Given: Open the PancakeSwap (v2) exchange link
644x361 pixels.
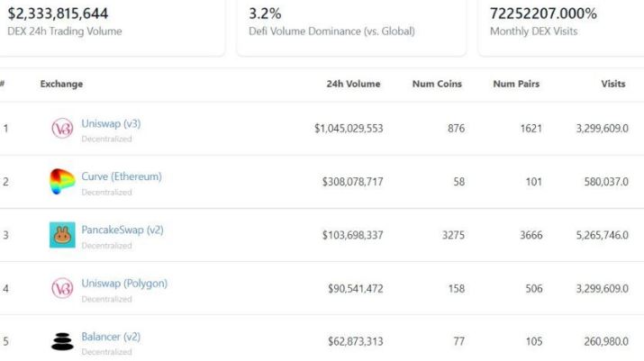Looking at the screenshot, I should tap(122, 230).
